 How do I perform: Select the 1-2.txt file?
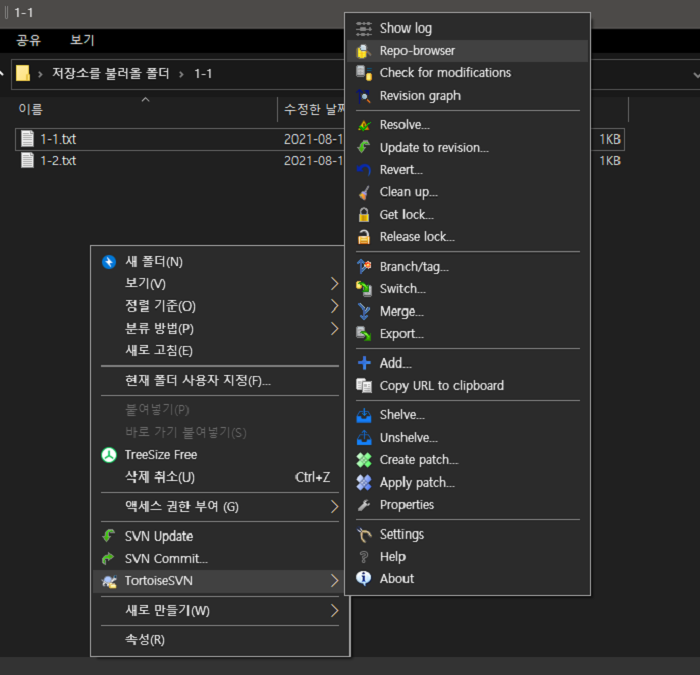[57, 160]
